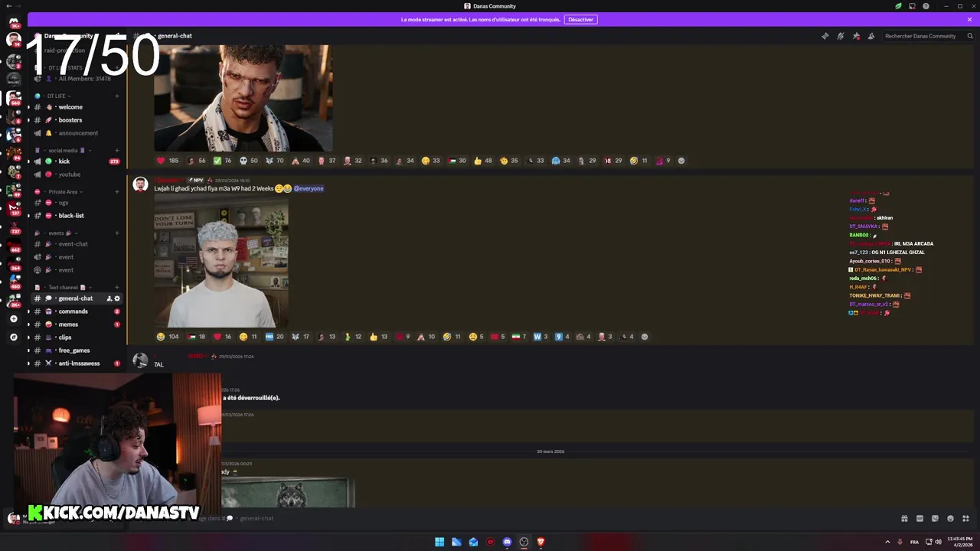Image resolution: width=980 pixels, height=551 pixels.
Task: Open the gift icon in message bar
Action: click(904, 518)
